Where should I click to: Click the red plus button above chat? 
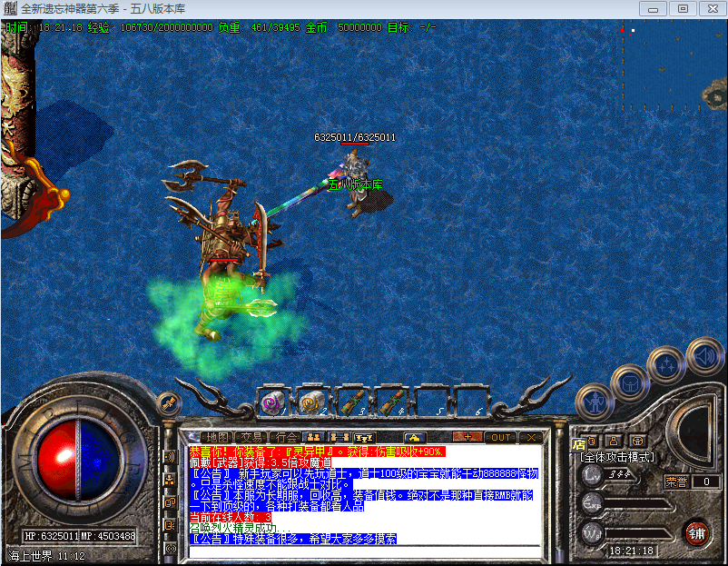[x=467, y=437]
